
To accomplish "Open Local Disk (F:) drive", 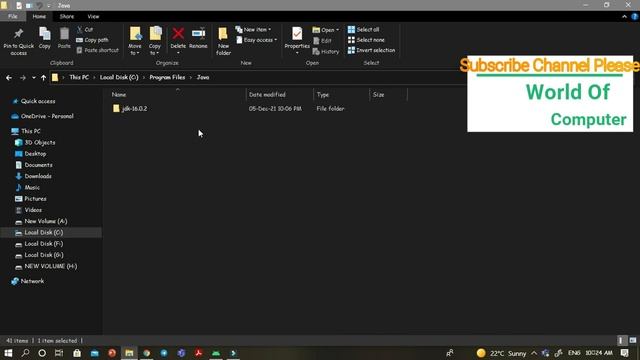I will point(39,244).
